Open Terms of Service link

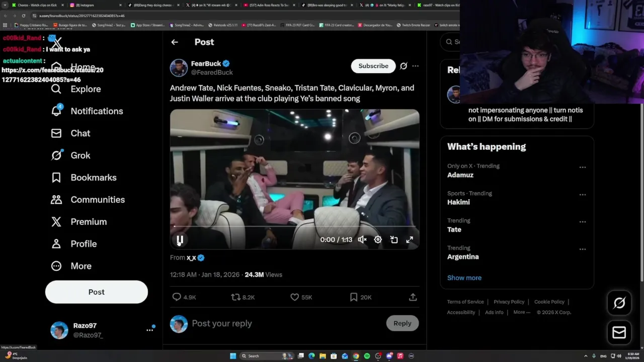click(x=465, y=302)
